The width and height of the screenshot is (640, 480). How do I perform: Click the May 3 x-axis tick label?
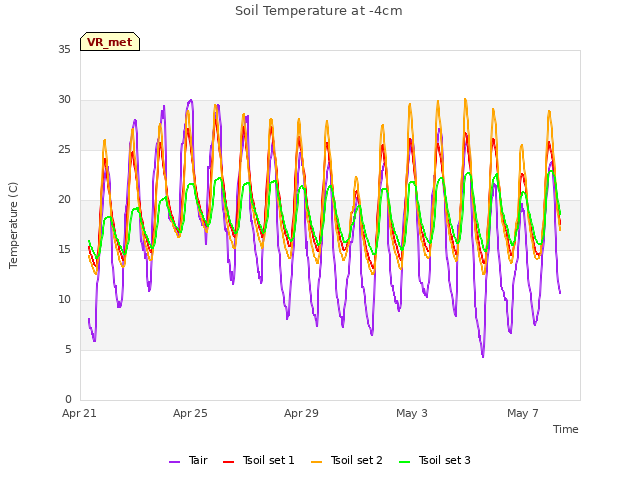pyautogui.click(x=412, y=413)
